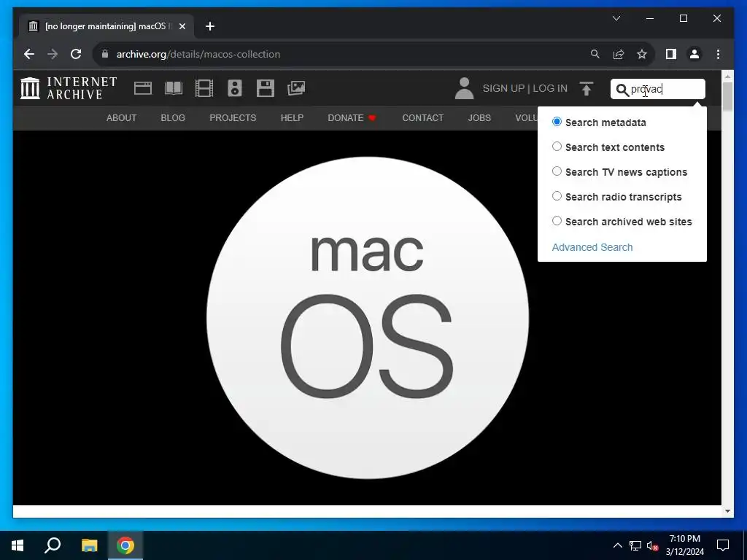The height and width of the screenshot is (560, 747).
Task: Click the browser forward arrow
Action: pyautogui.click(x=53, y=54)
